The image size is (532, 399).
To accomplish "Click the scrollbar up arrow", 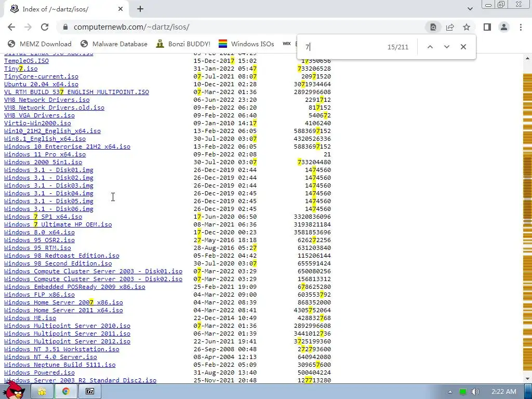I will click(527, 58).
